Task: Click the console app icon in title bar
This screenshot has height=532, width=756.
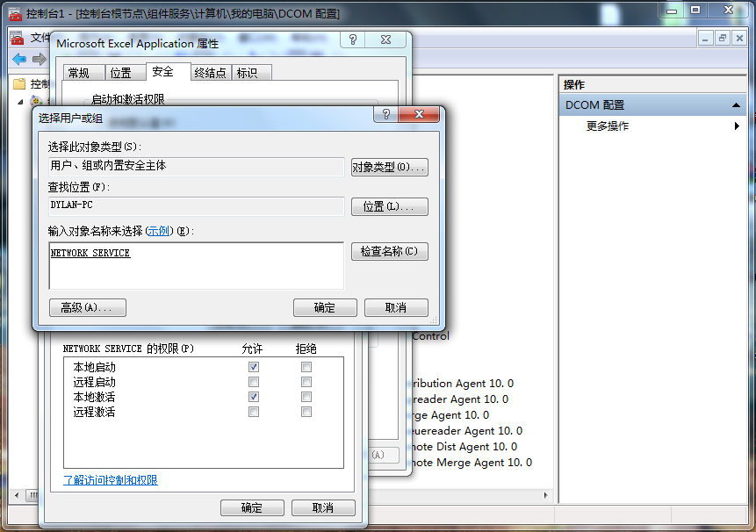Action: [16, 14]
